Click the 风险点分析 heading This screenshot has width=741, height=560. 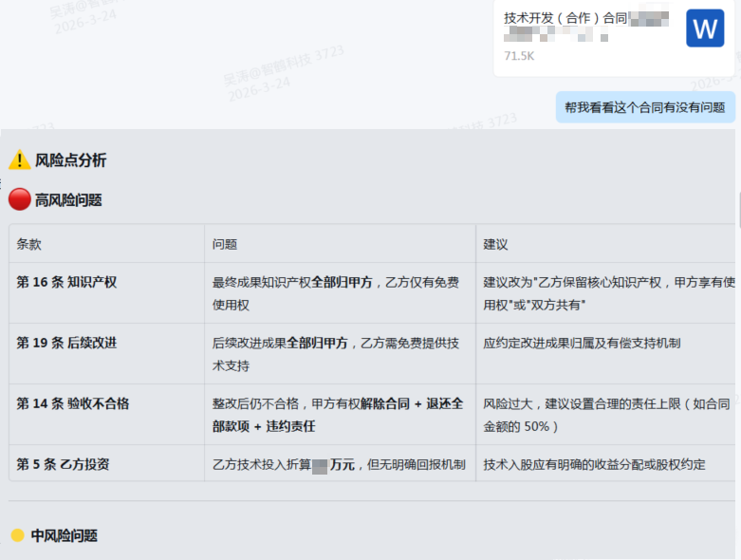pos(71,160)
